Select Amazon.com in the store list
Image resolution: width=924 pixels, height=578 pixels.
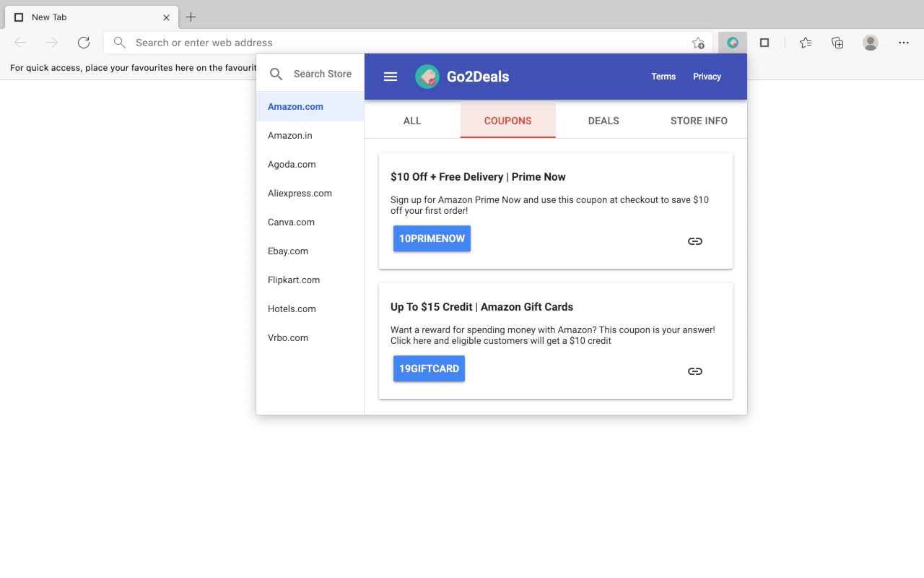(310, 106)
